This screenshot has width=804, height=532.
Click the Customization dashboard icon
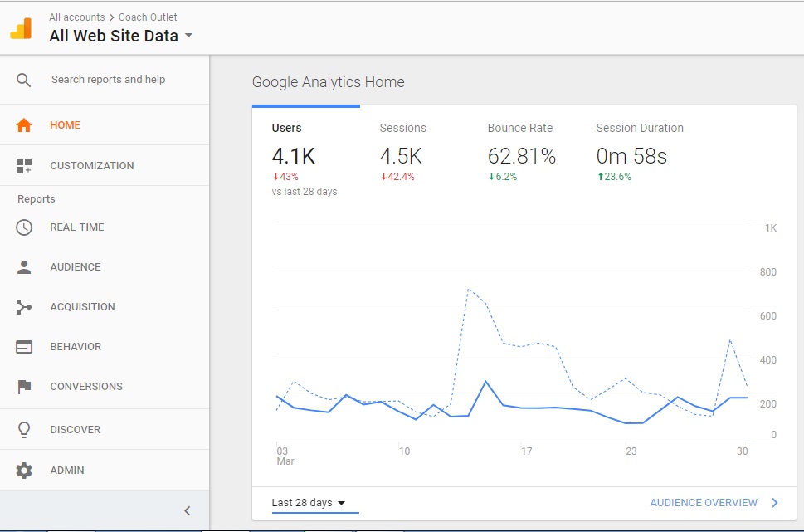pyautogui.click(x=23, y=166)
